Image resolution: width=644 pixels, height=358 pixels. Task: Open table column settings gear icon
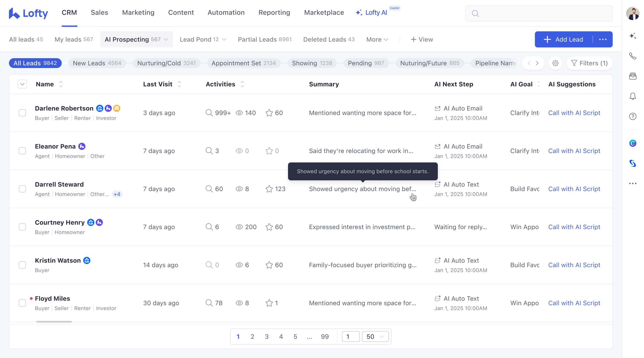[x=555, y=63]
